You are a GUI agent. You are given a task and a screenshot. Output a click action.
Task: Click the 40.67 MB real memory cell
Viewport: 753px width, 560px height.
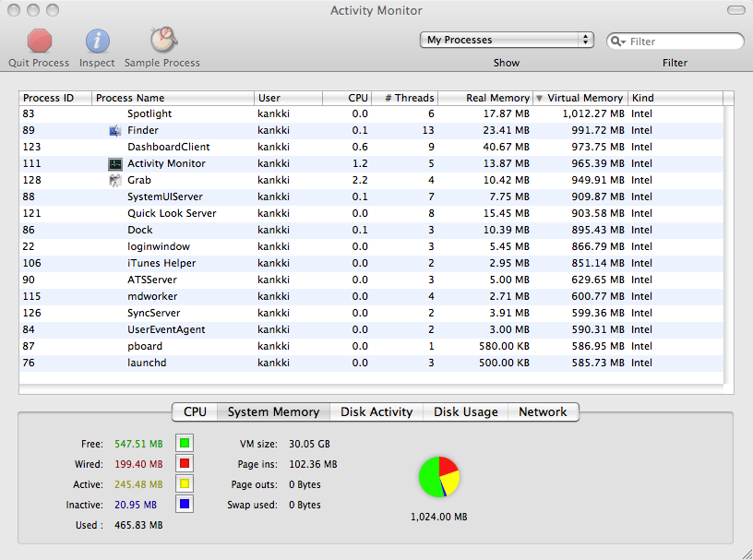506,147
